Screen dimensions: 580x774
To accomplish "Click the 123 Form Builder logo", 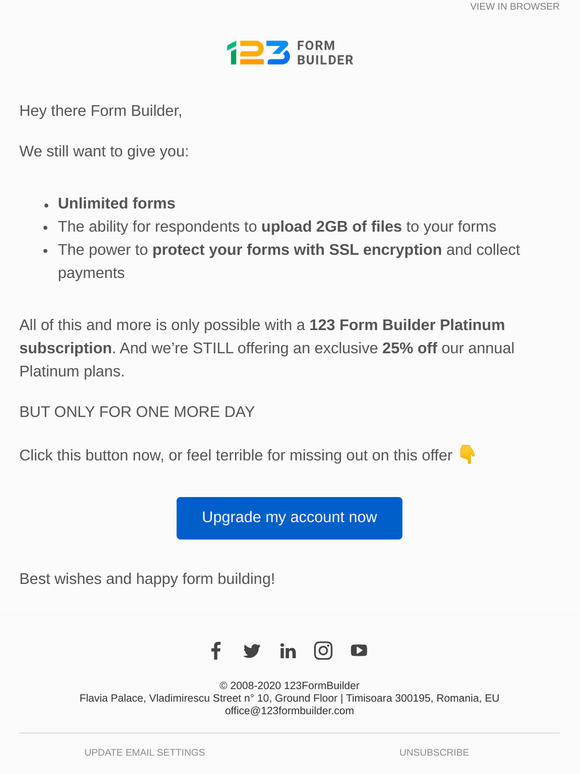I will click(x=290, y=53).
